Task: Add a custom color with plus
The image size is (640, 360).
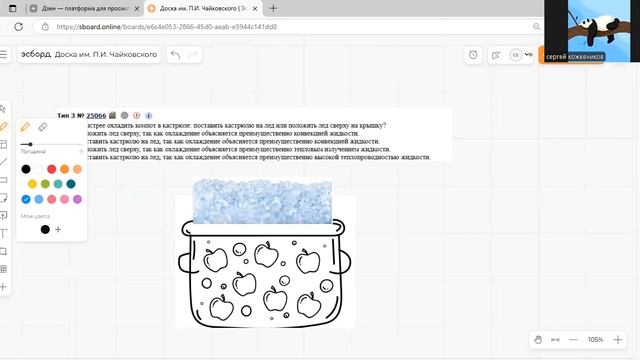Action: coord(58,229)
